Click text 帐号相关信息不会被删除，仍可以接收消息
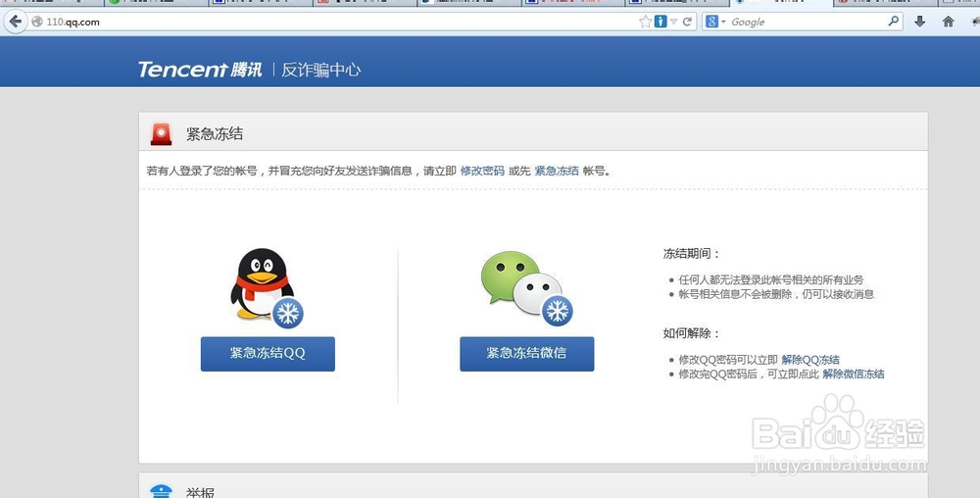 click(776, 294)
